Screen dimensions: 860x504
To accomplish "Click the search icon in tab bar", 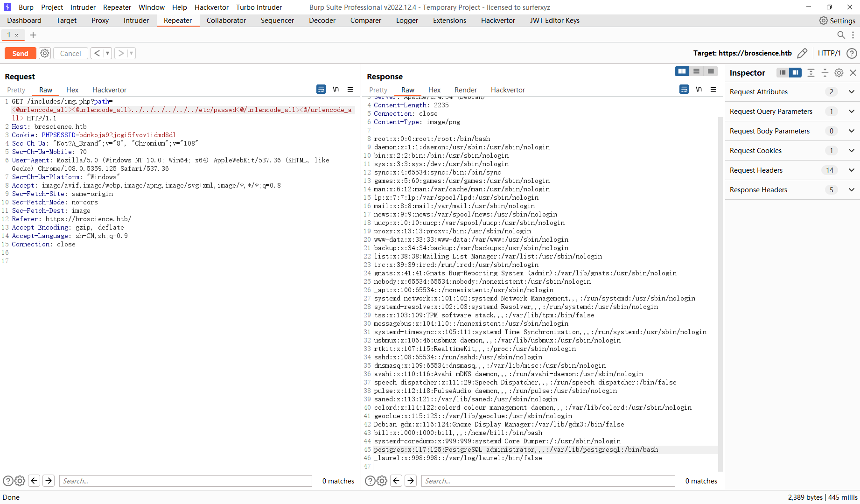I will (x=841, y=35).
